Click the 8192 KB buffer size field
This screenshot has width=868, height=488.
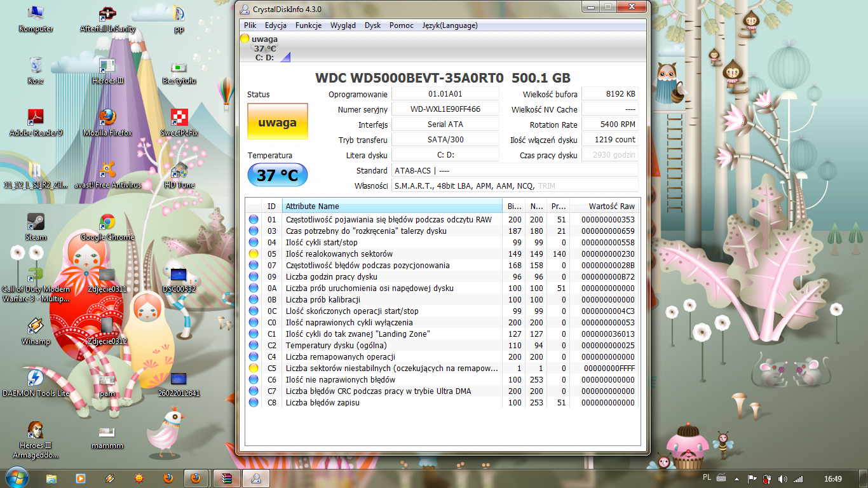tap(609, 94)
